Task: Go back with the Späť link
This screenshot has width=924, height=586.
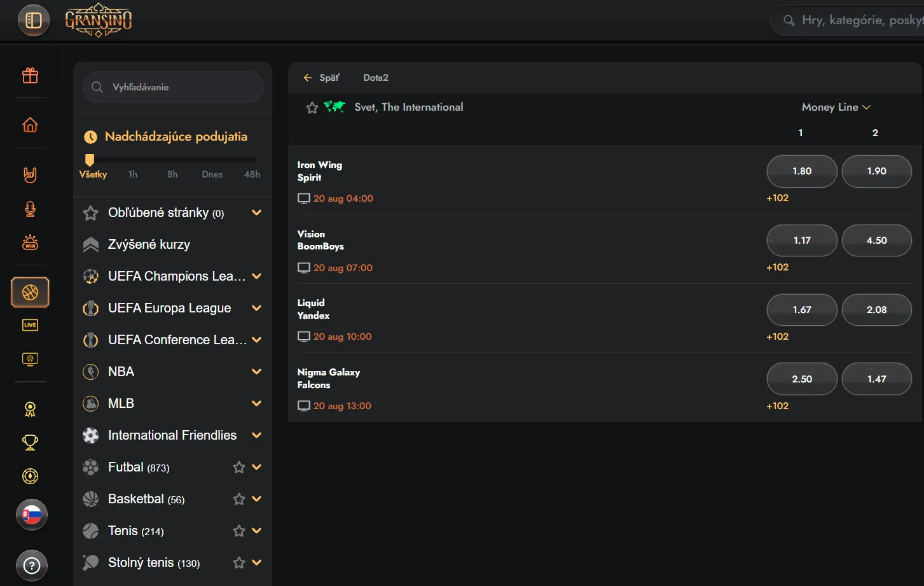Action: pyautogui.click(x=321, y=78)
